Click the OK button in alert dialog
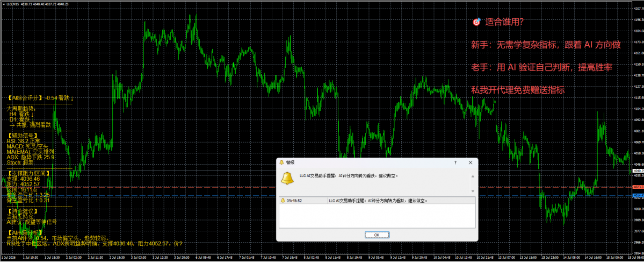The height and width of the screenshot is (262, 644). 377,235
